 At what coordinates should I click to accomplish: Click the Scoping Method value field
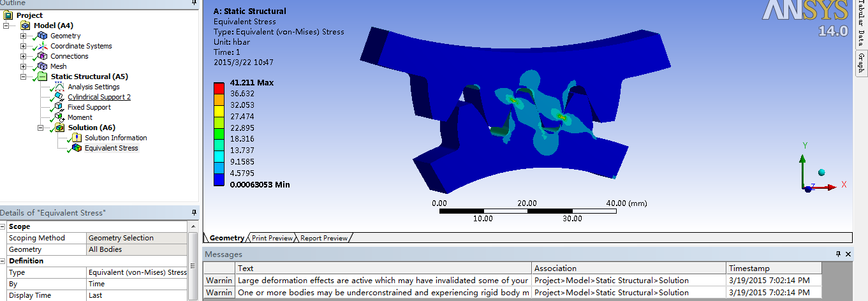[x=136, y=238]
